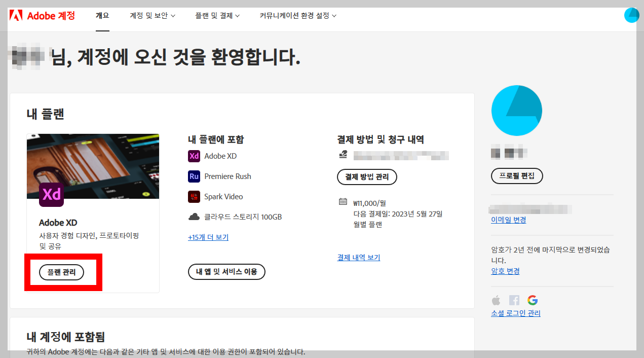Click the 결제 내역 보기 link
Viewport: 644px width, 358px height.
pos(358,257)
